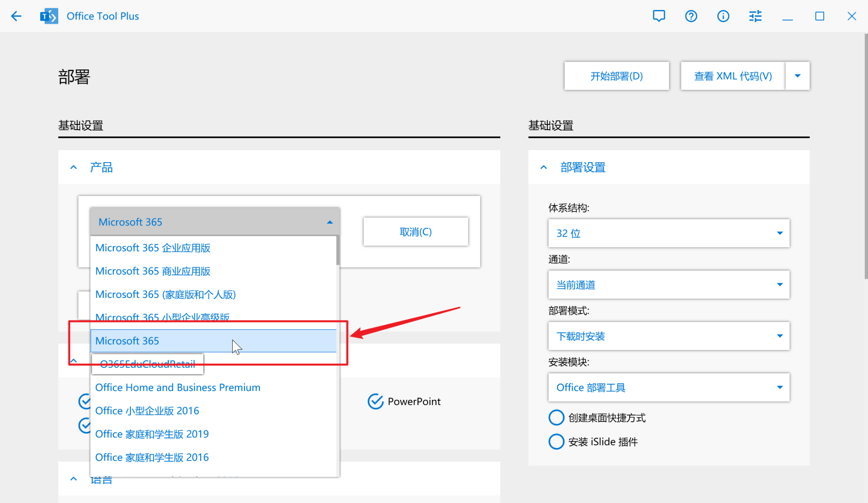Click 查看 XML 代码(V) button
868x503 pixels.
[733, 76]
